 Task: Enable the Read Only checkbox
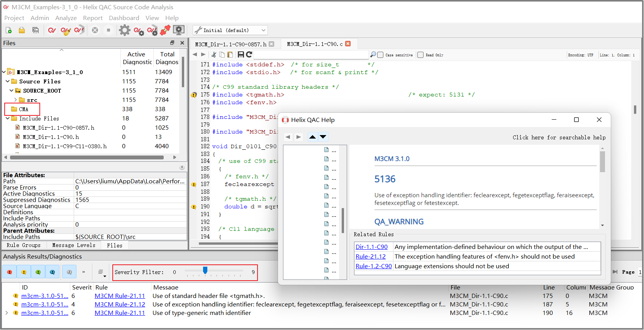click(421, 55)
